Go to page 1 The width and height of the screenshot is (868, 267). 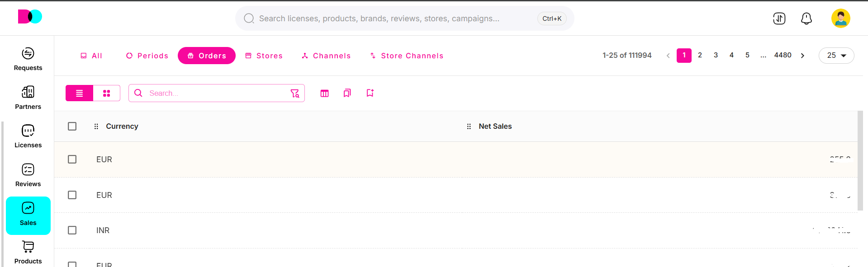(x=684, y=55)
